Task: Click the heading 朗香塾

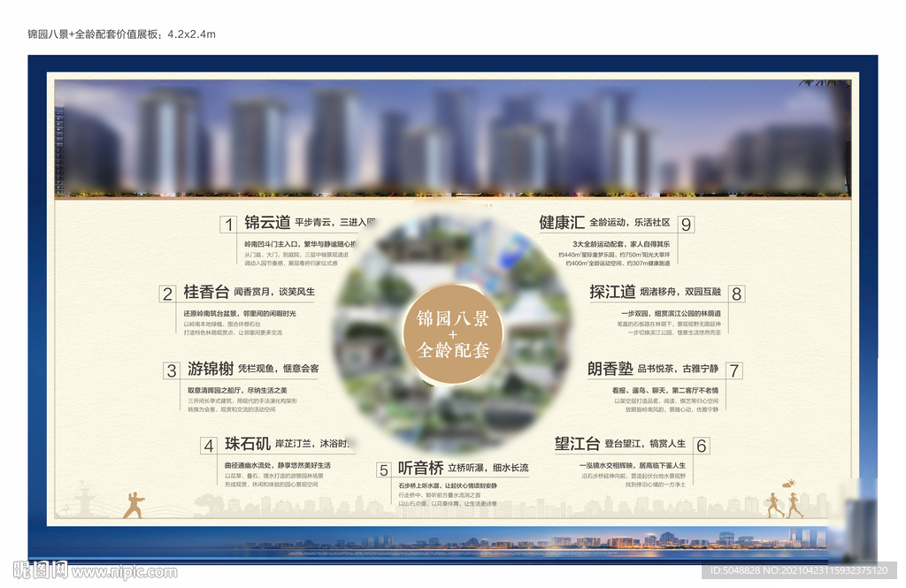Action: click(610, 369)
